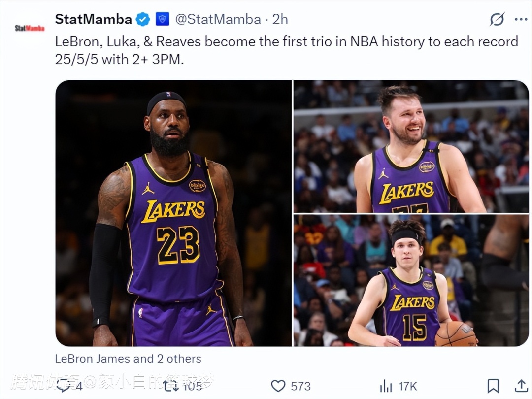The width and height of the screenshot is (532, 399).
Task: Open the number 15 jersey photo
Action: point(411,280)
